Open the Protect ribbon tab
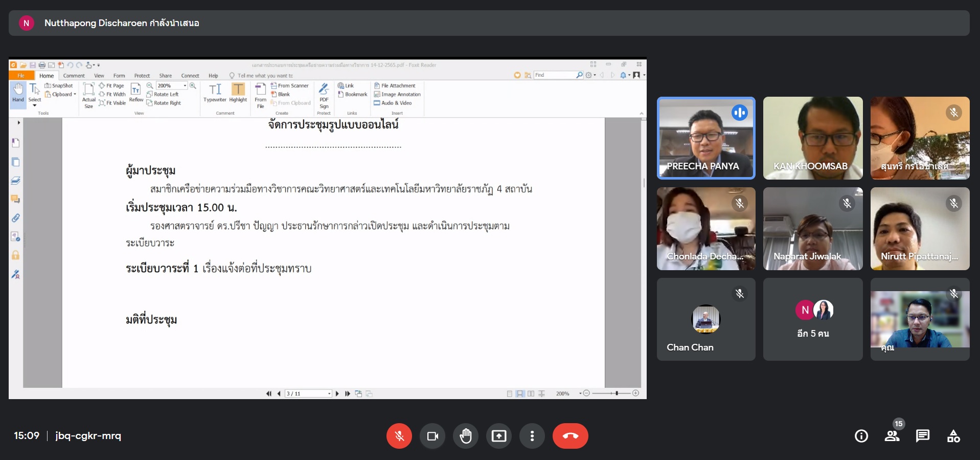980x460 pixels. 142,76
